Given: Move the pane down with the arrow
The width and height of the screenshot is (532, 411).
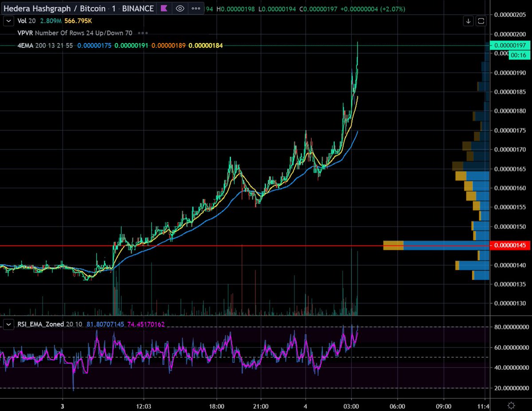Looking at the screenshot, I should click(x=469, y=20).
